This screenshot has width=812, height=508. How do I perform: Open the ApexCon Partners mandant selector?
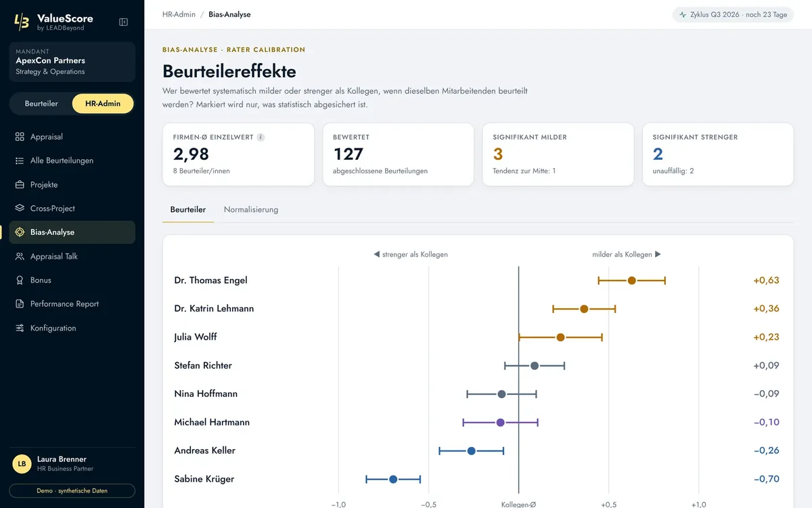(72, 62)
